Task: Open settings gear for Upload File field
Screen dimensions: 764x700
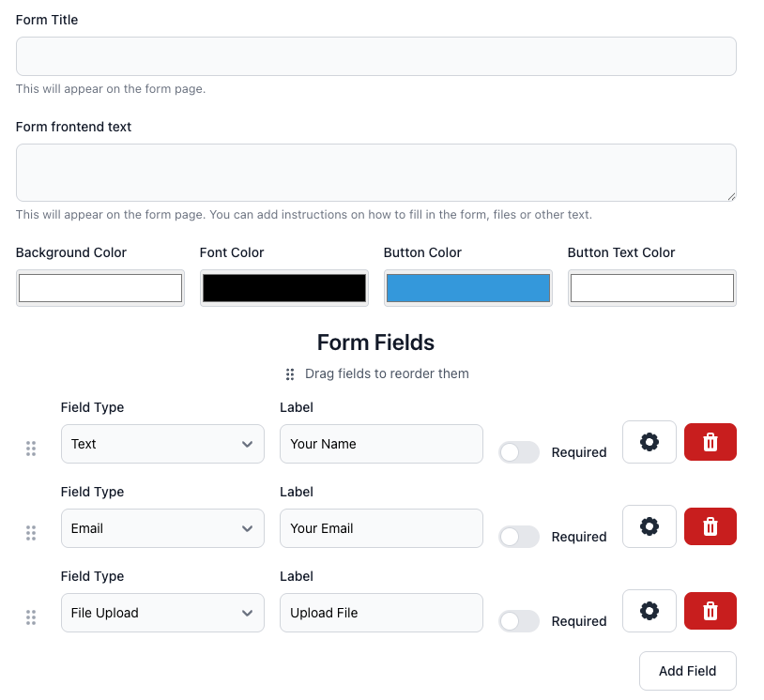Action: coord(649,611)
